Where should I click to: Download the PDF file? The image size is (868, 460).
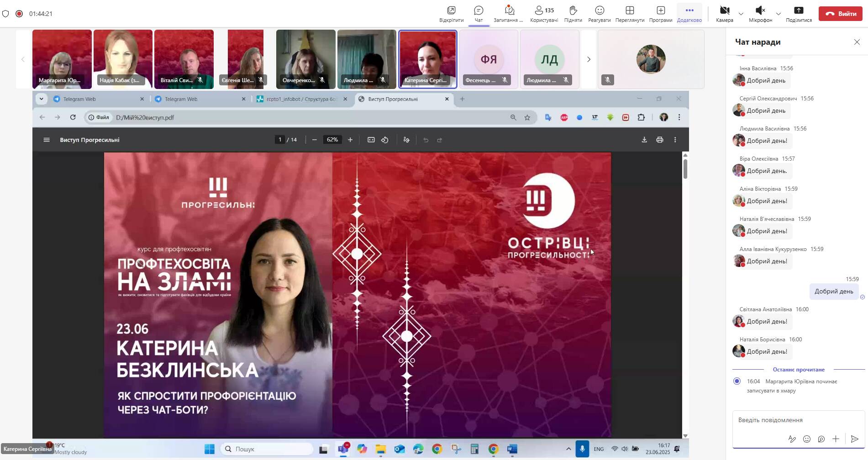644,140
